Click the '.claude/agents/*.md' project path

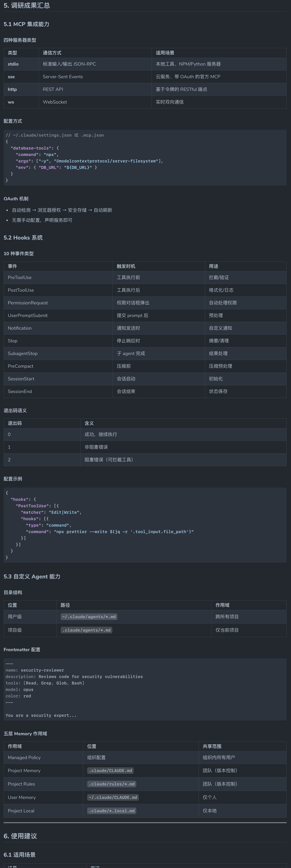point(87,630)
